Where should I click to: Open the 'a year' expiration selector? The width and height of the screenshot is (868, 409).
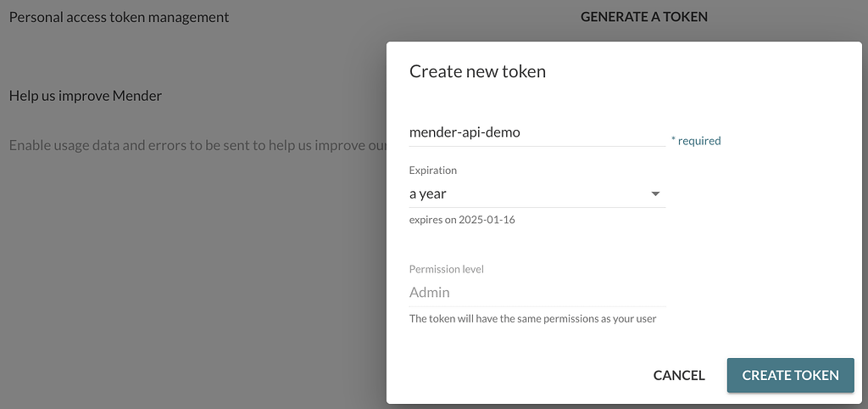[536, 194]
